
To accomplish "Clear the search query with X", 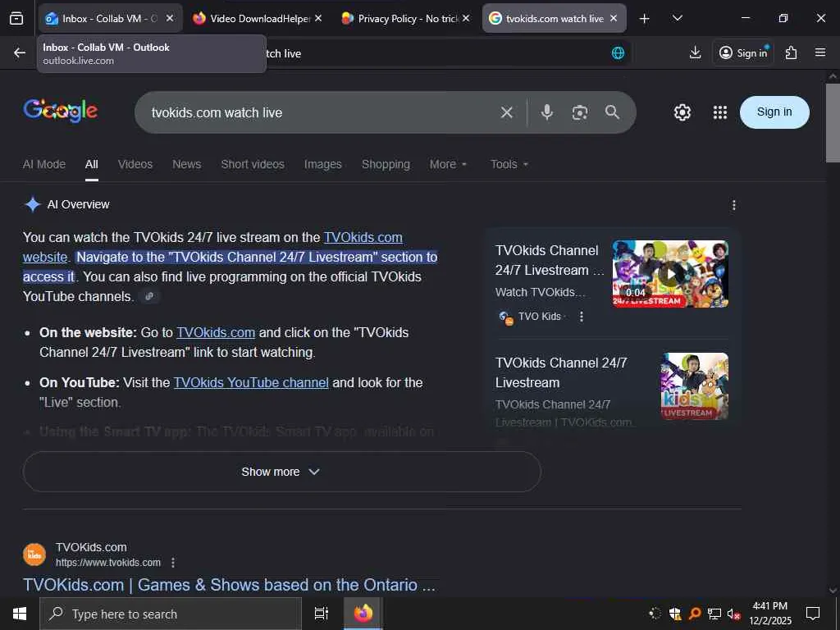I will pos(506,112).
